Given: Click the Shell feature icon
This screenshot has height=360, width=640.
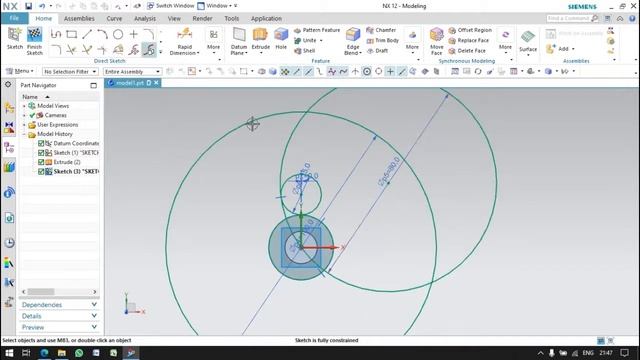Looking at the screenshot, I should (x=298, y=51).
